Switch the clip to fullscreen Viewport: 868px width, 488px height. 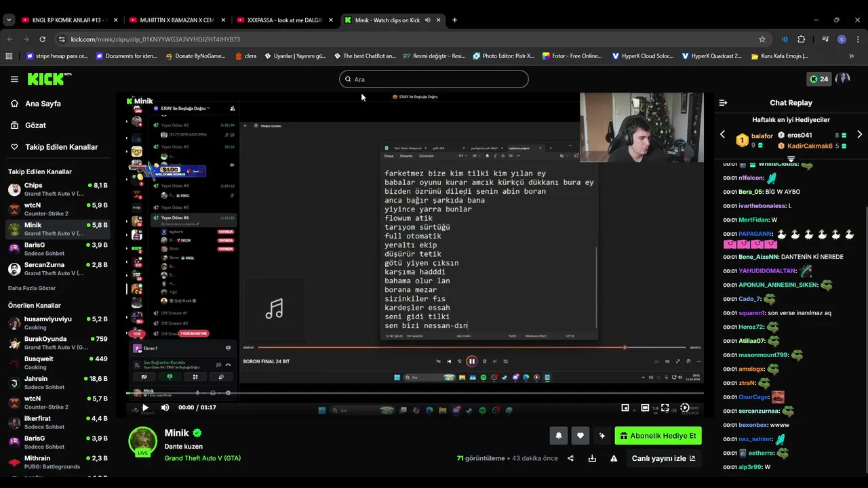pyautogui.click(x=665, y=407)
